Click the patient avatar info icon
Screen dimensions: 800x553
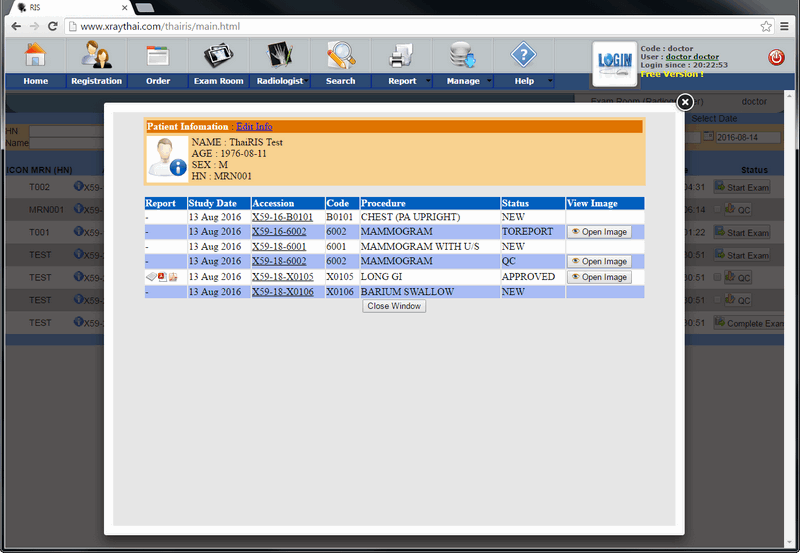167,157
